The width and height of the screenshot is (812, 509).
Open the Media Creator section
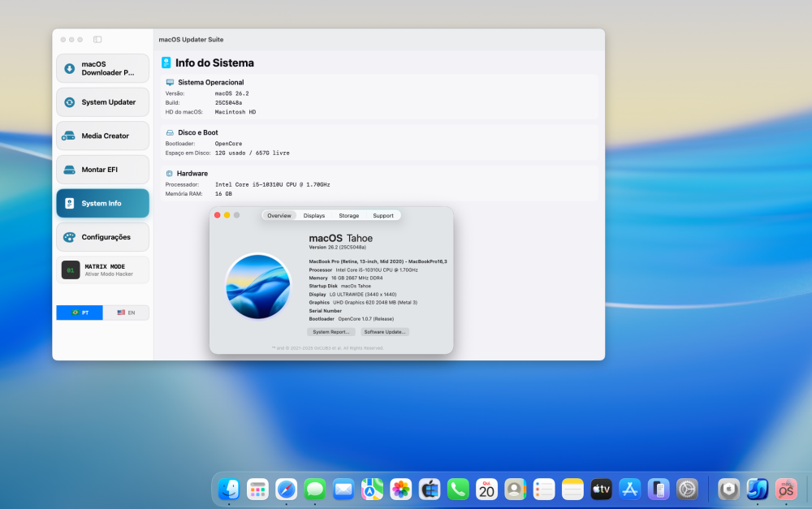[x=102, y=136]
